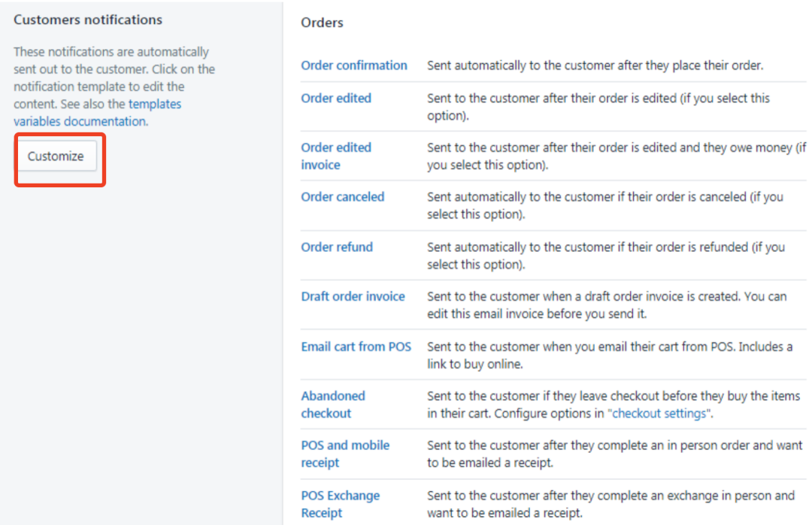Viewport: 812px width, 528px height.
Task: Select Email cart from POS template
Action: pyautogui.click(x=356, y=347)
